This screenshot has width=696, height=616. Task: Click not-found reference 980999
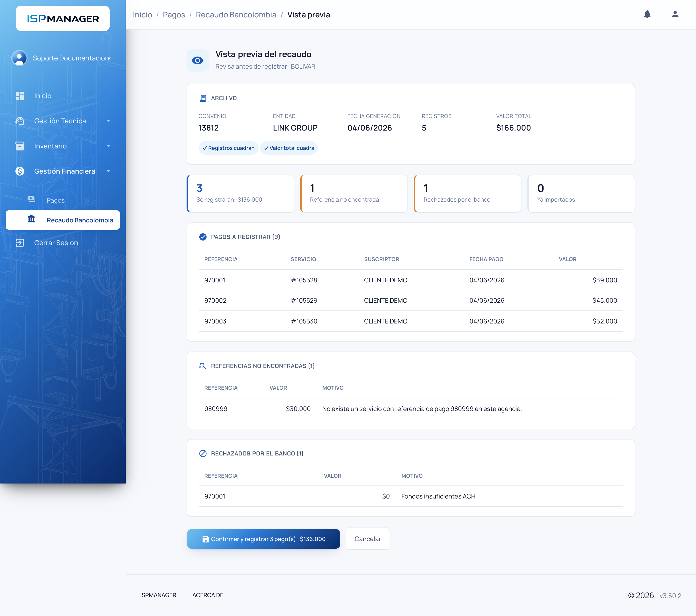[x=216, y=409]
